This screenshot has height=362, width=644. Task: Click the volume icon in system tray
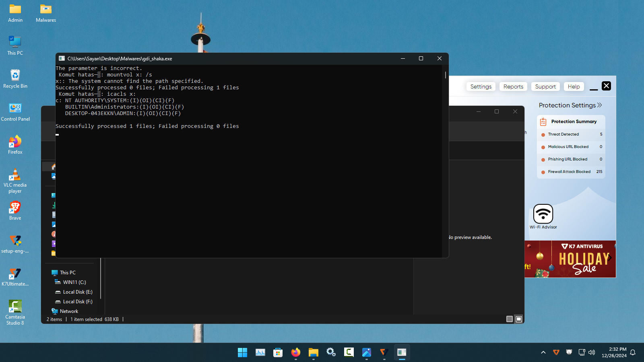point(592,352)
